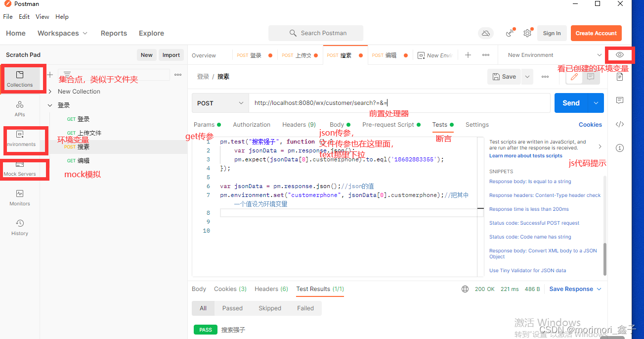Click the plus icon to create collection
This screenshot has width=644, height=339.
click(x=49, y=75)
